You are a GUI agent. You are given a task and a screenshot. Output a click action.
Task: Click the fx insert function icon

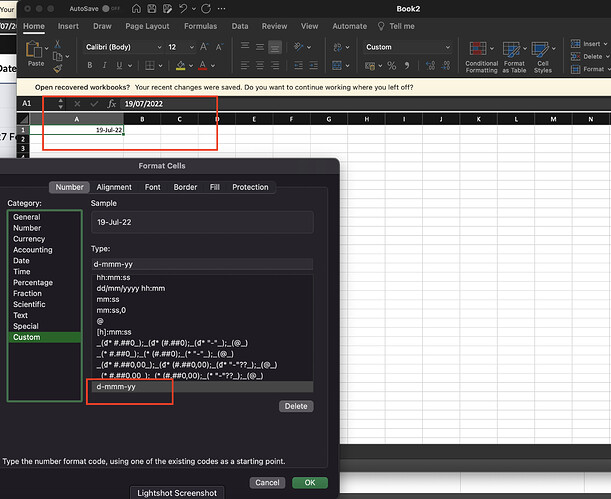coord(112,103)
